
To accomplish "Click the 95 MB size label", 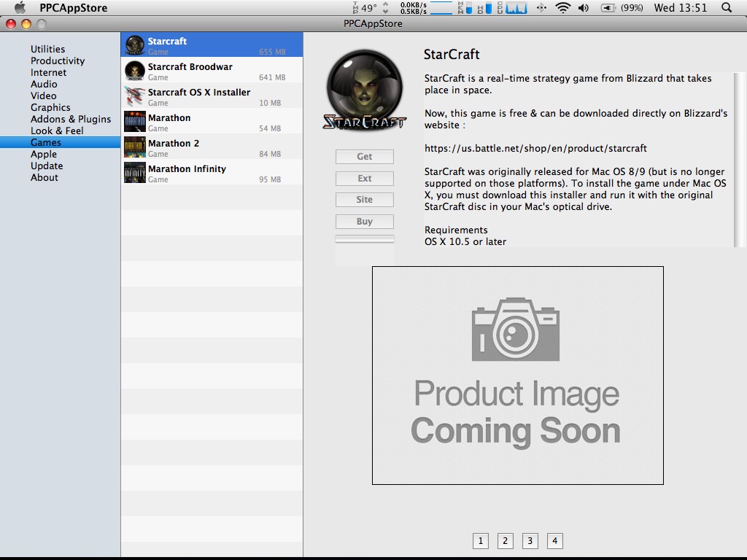I will click(270, 179).
